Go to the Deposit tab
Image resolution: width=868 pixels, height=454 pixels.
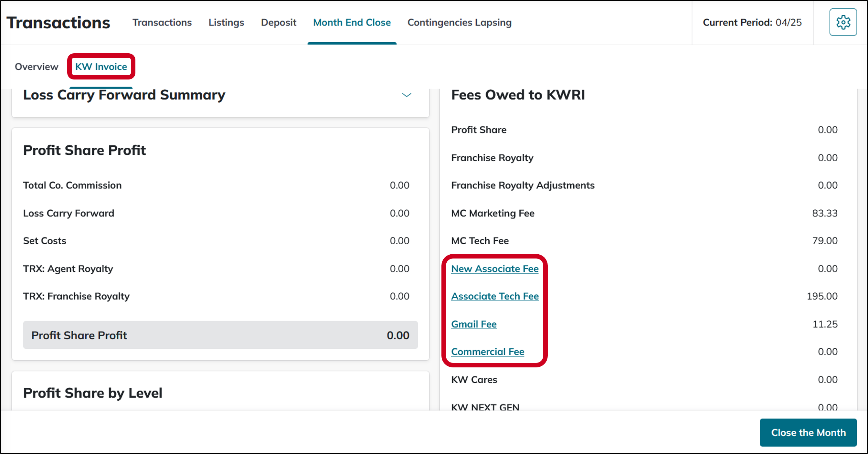coord(279,23)
